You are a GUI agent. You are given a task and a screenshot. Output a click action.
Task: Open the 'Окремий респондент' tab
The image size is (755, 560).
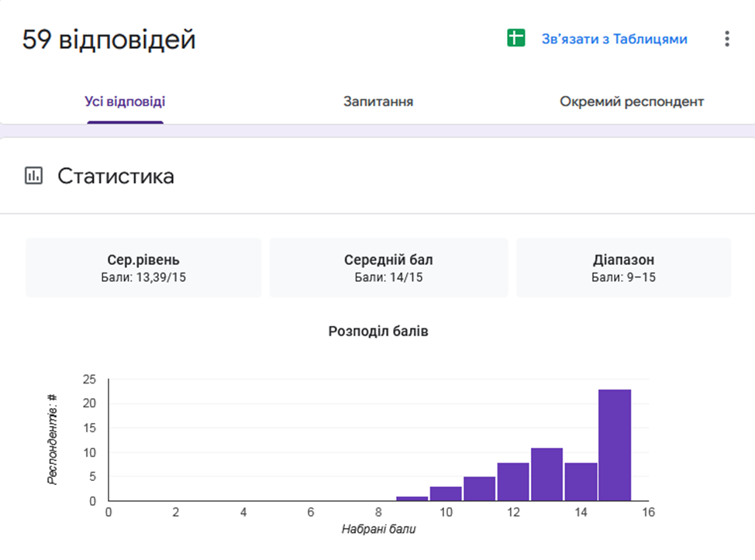632,101
